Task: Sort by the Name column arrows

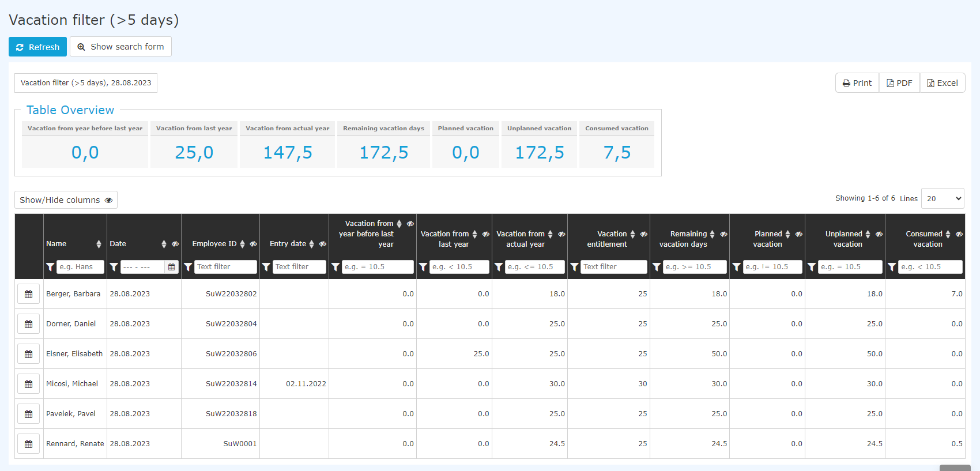Action: pos(99,244)
